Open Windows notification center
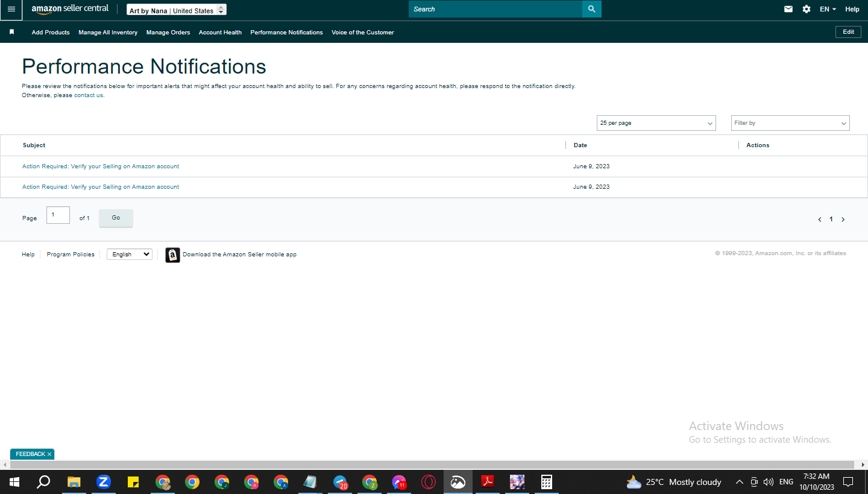The width and height of the screenshot is (868, 494). point(848,482)
